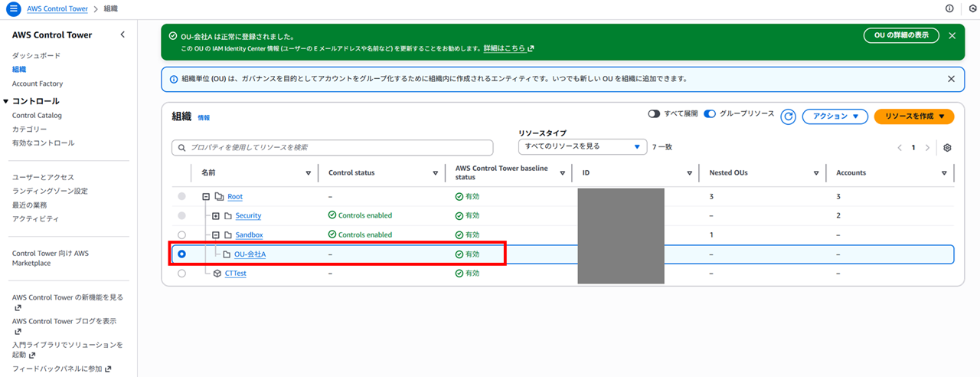Viewport: 980px width, 377px height.
Task: Click the AWS Control Tower breadcrumb link
Action: 57,8
